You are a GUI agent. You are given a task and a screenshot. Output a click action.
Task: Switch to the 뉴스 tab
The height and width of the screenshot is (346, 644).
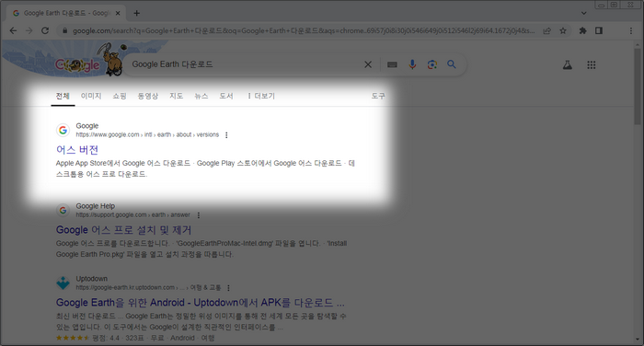point(201,96)
